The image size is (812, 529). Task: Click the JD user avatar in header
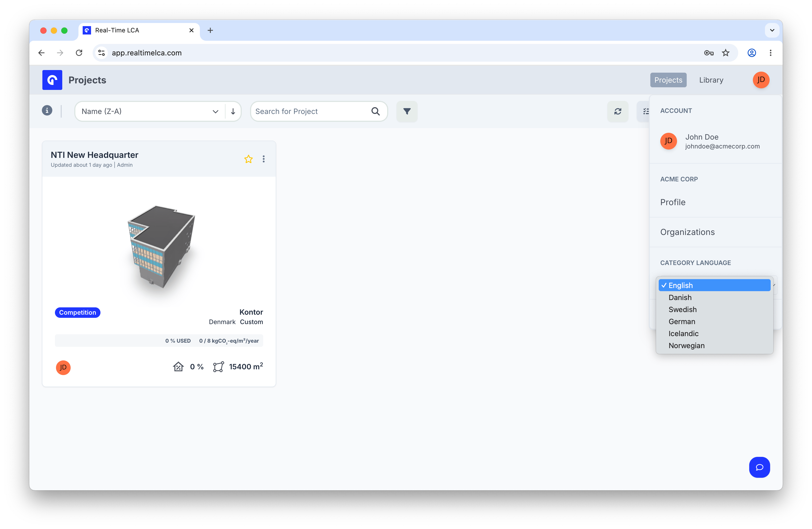tap(761, 80)
